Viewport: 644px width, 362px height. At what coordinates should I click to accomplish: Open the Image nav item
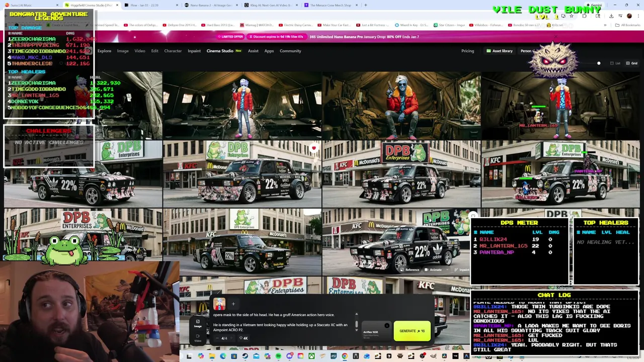(123, 51)
